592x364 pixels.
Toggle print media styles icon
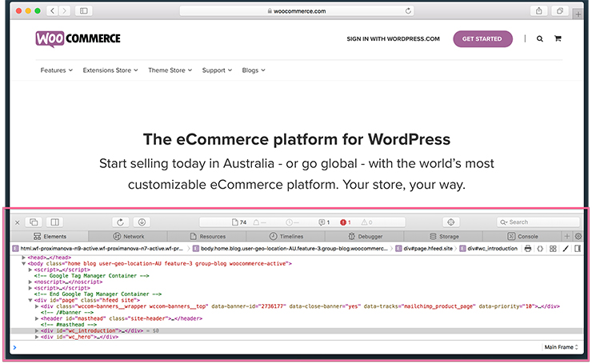click(x=528, y=249)
